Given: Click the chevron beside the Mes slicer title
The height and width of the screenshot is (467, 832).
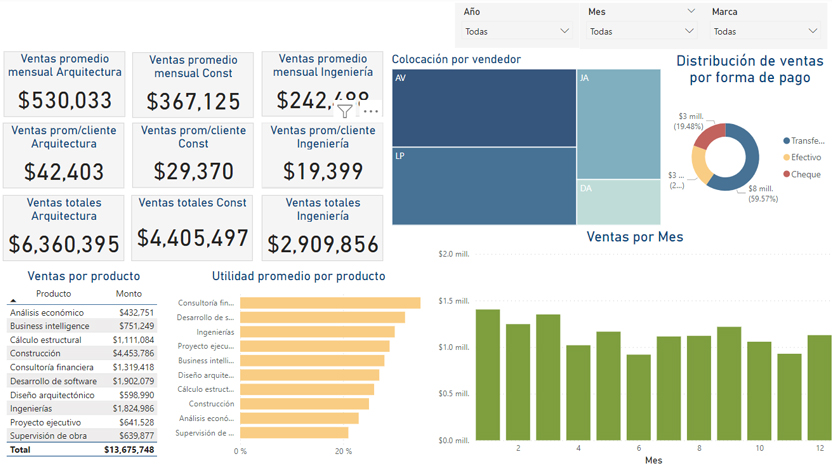Looking at the screenshot, I should click(x=691, y=11).
